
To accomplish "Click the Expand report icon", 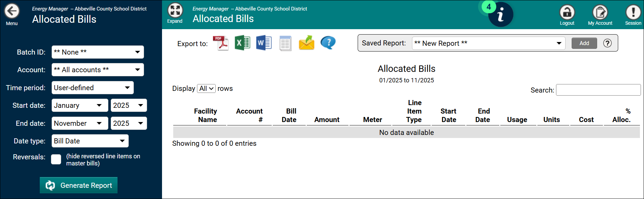I will click(175, 11).
